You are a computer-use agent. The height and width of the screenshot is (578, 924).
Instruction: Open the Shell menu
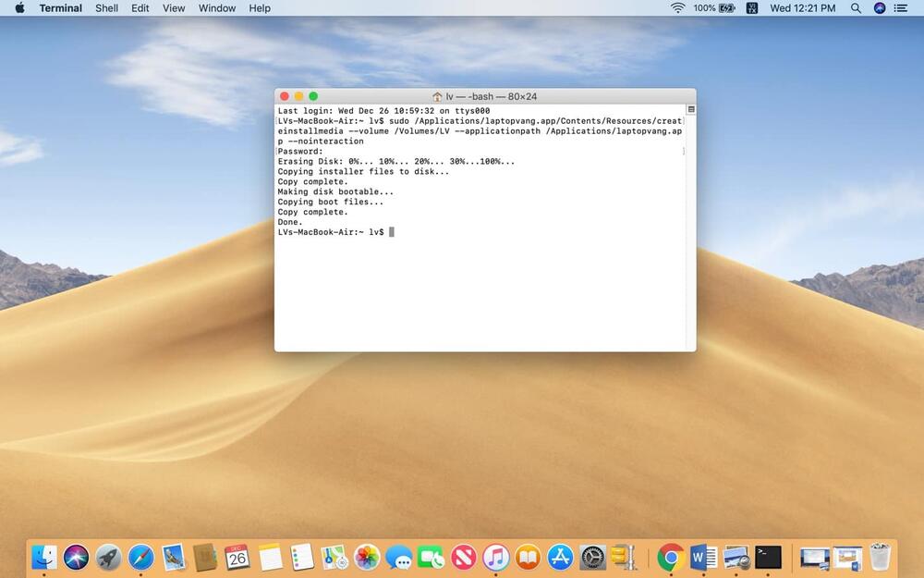[106, 8]
